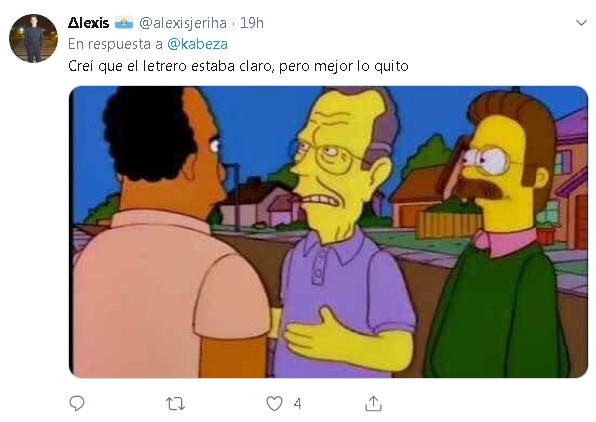Like the tweet with the heart icon
This screenshot has height=422, width=596.
coord(274,404)
